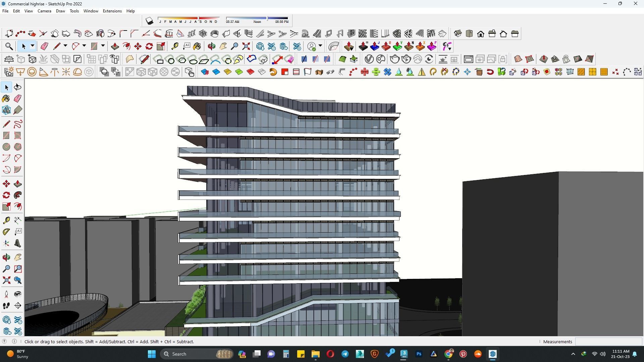Open the File menu

(5, 11)
